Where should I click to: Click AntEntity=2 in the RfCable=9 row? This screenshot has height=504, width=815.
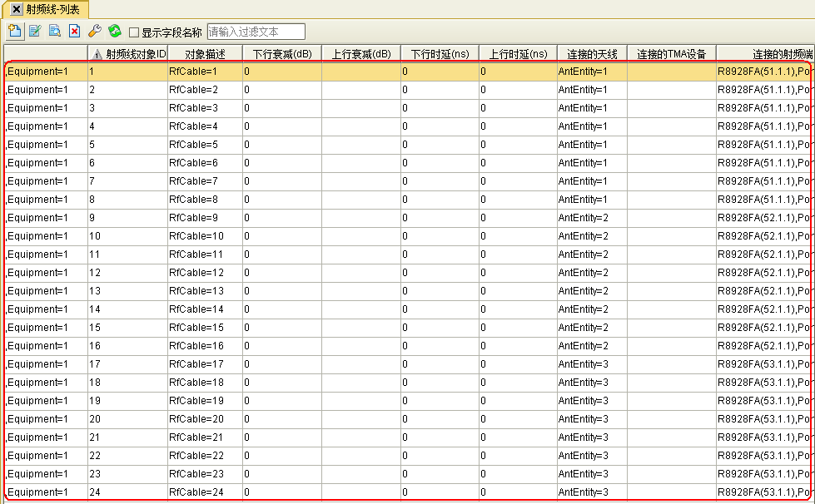pos(592,217)
